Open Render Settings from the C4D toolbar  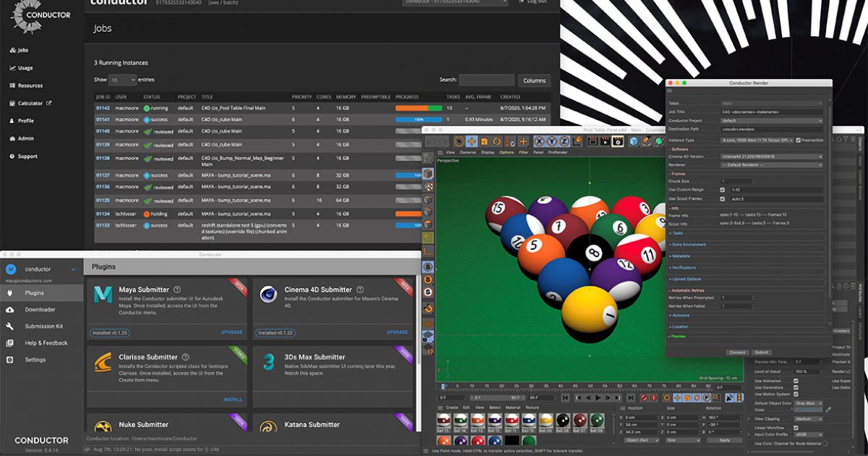616,141
